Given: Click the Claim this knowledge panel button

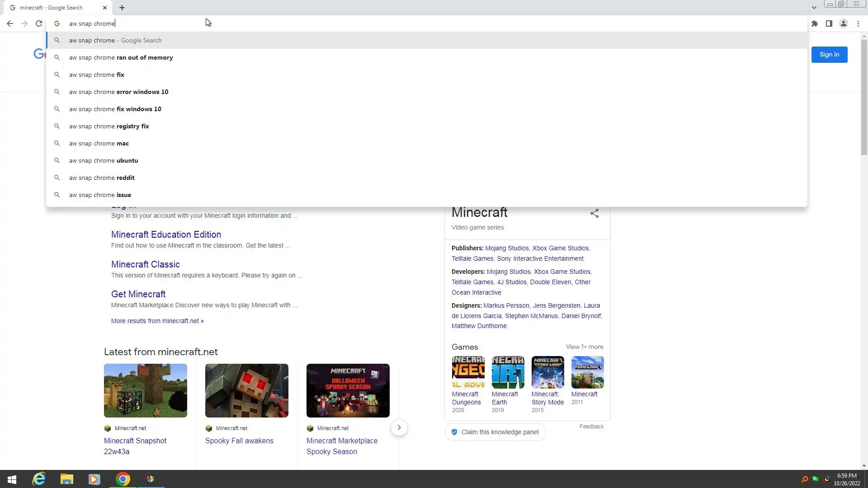Looking at the screenshot, I should coord(495,432).
